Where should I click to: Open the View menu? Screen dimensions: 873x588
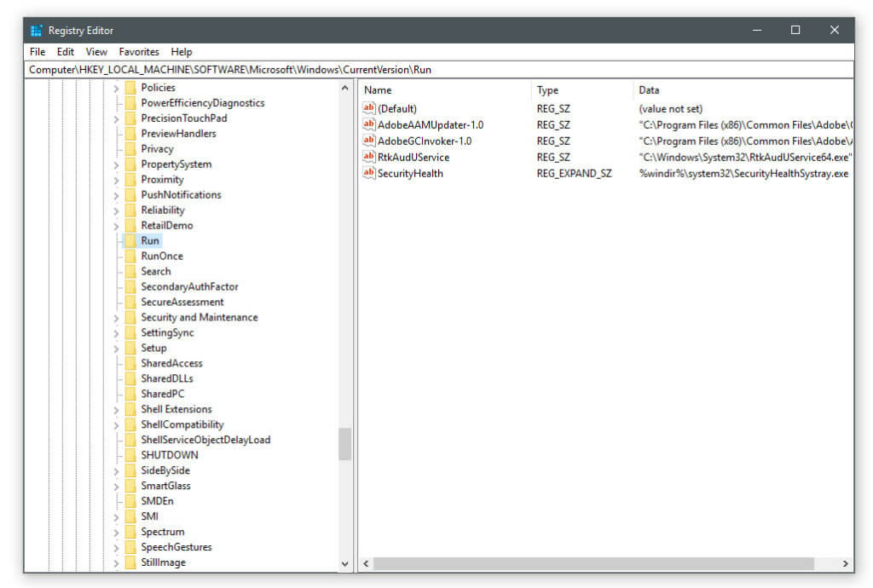click(96, 52)
